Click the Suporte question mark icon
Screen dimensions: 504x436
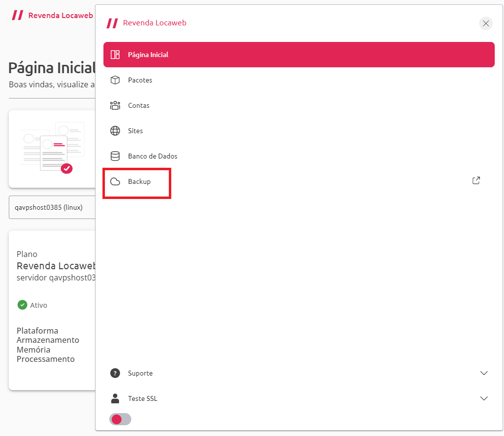pos(115,373)
